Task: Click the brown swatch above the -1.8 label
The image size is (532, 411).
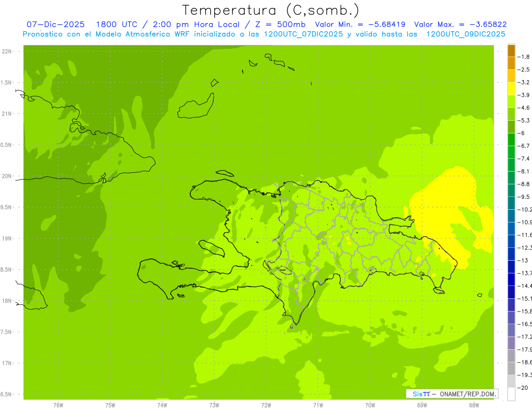Action: 511,50
